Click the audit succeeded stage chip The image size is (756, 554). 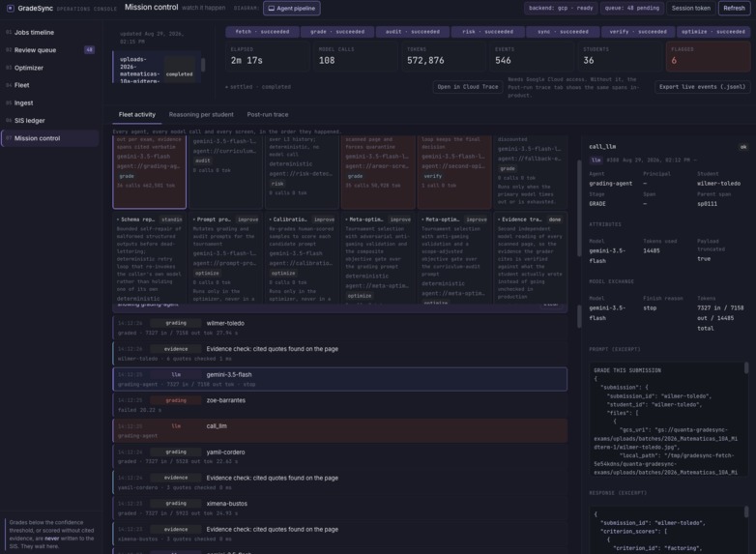pyautogui.click(x=412, y=32)
